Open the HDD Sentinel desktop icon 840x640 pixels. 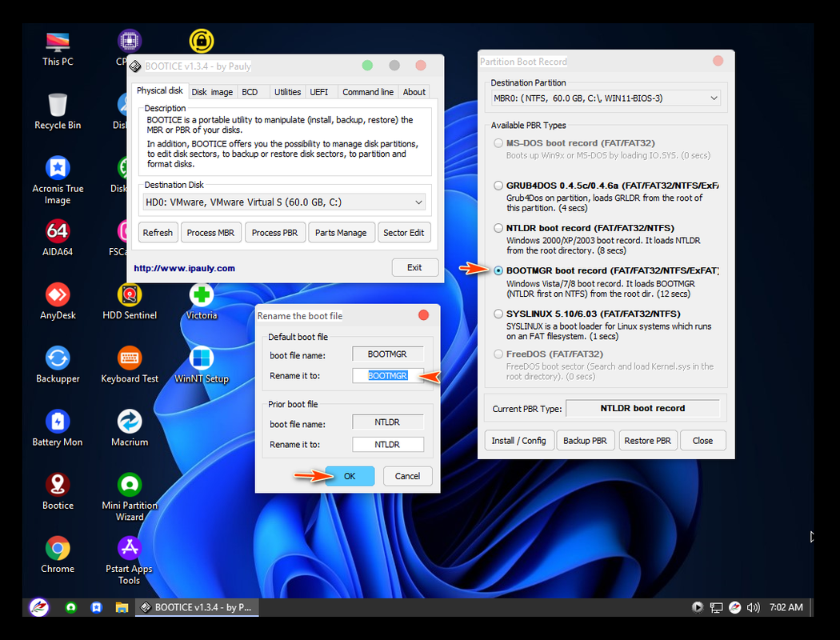pos(130,302)
